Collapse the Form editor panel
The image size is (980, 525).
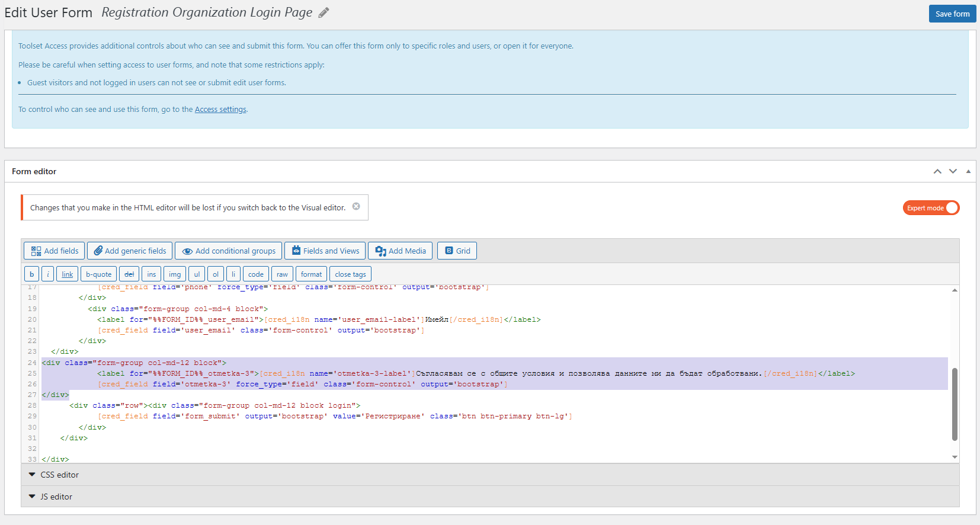(968, 171)
